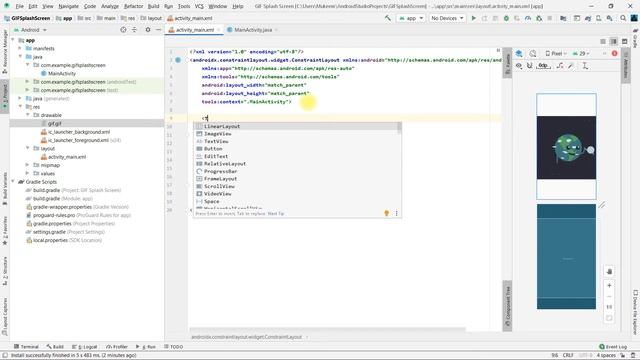This screenshot has width=640, height=360.
Task: Open the API 29 version dropdown
Action: [x=581, y=53]
